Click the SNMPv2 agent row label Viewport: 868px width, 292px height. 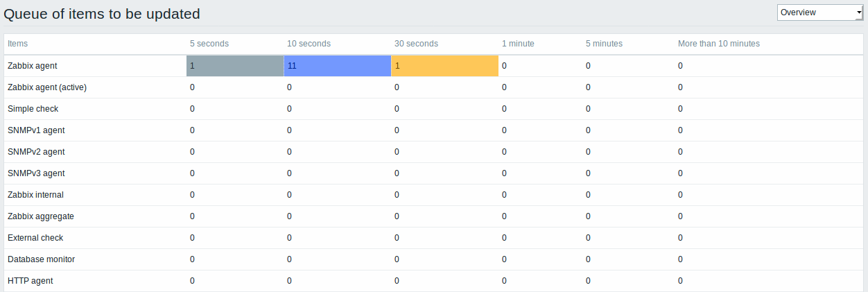pos(36,152)
